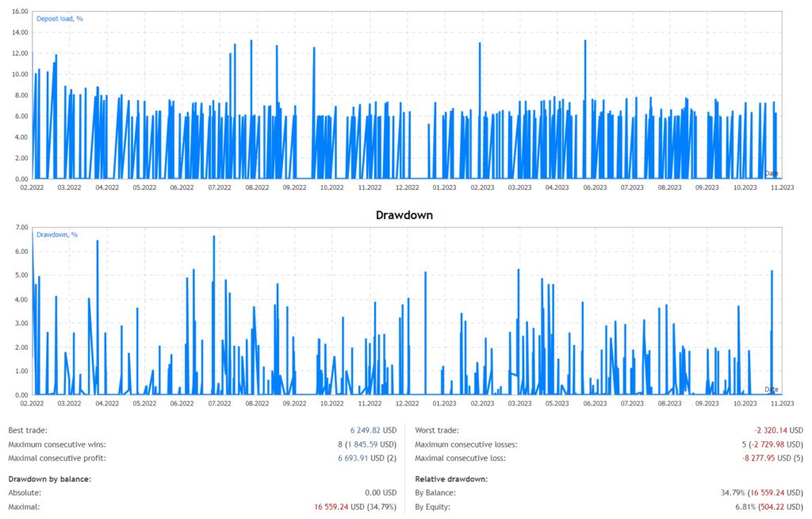This screenshot has height=519, width=812.
Task: Click the "Drawdown, %" axis label
Action: point(58,234)
